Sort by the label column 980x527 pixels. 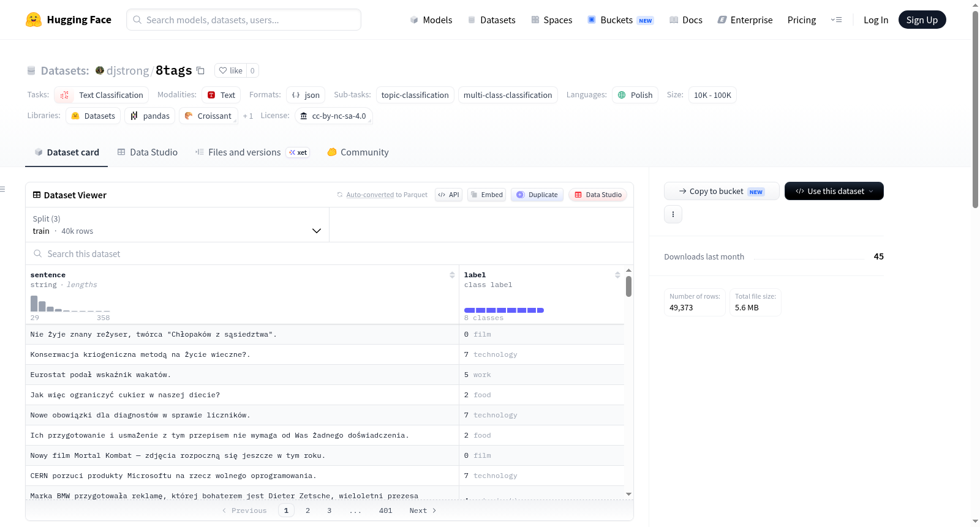coord(617,275)
